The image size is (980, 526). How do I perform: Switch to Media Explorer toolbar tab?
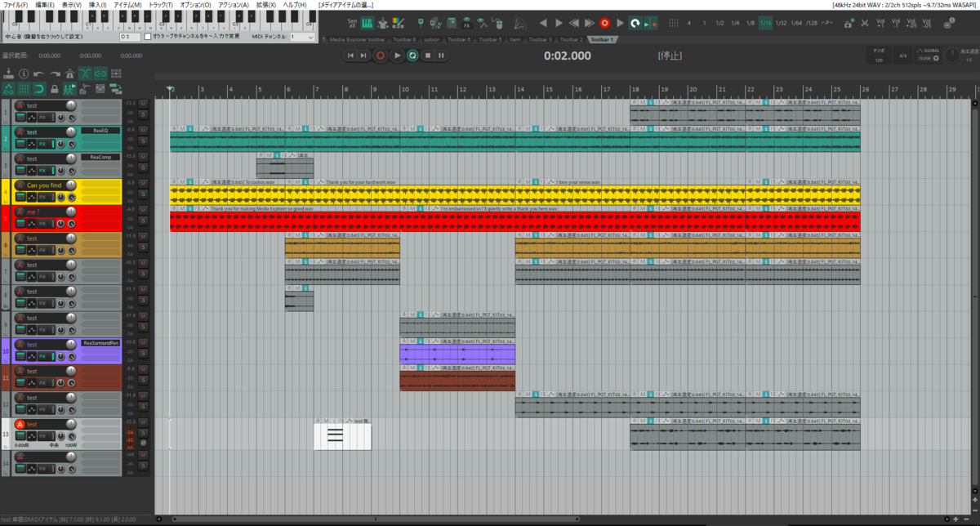[x=358, y=39]
